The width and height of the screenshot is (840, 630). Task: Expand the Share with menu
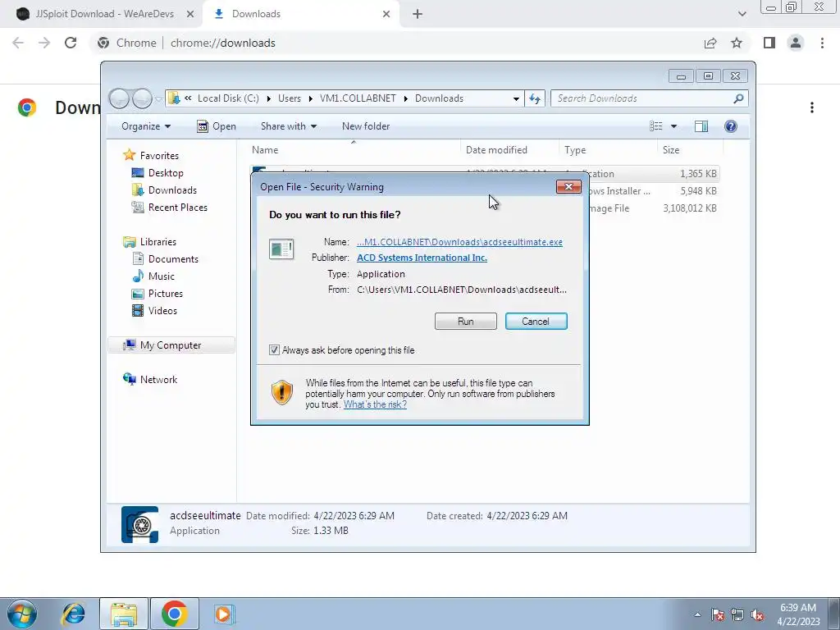288,126
